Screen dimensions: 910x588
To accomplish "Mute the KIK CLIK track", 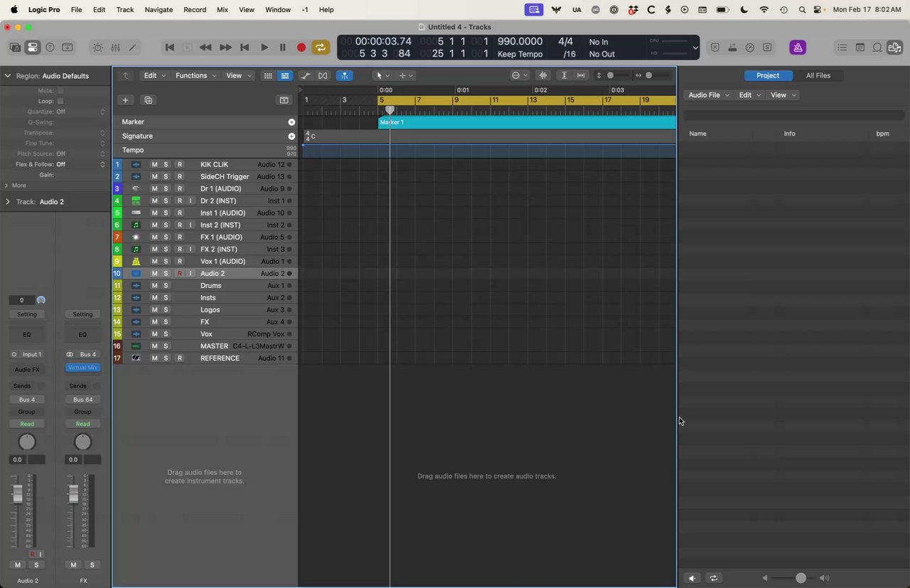I will pos(154,165).
